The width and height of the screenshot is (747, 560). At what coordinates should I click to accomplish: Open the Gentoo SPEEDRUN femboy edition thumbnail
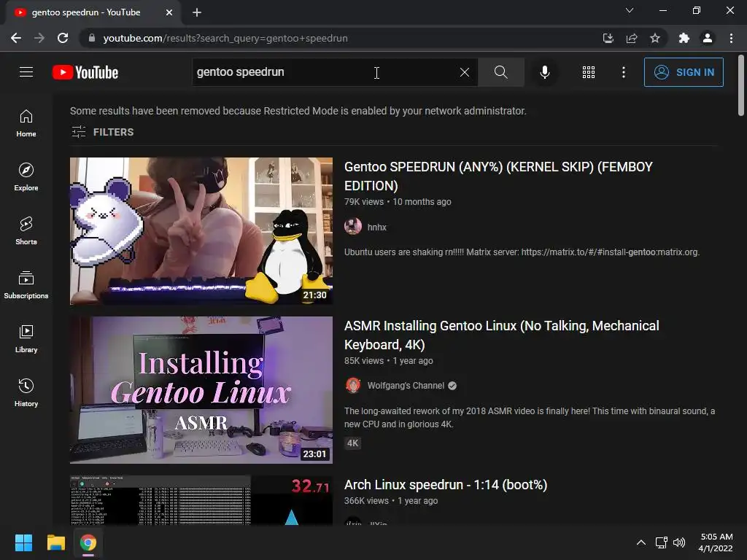[201, 231]
